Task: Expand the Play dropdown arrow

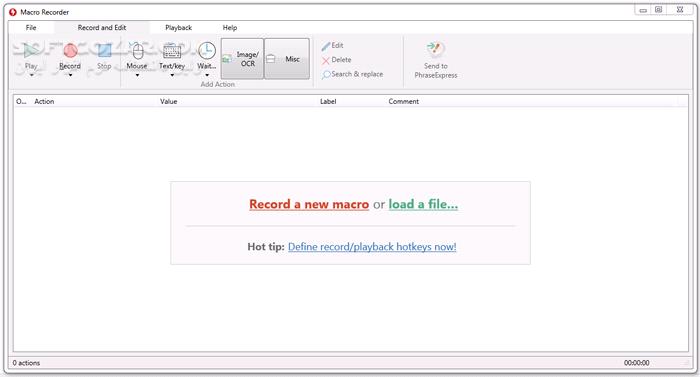Action: (x=31, y=75)
